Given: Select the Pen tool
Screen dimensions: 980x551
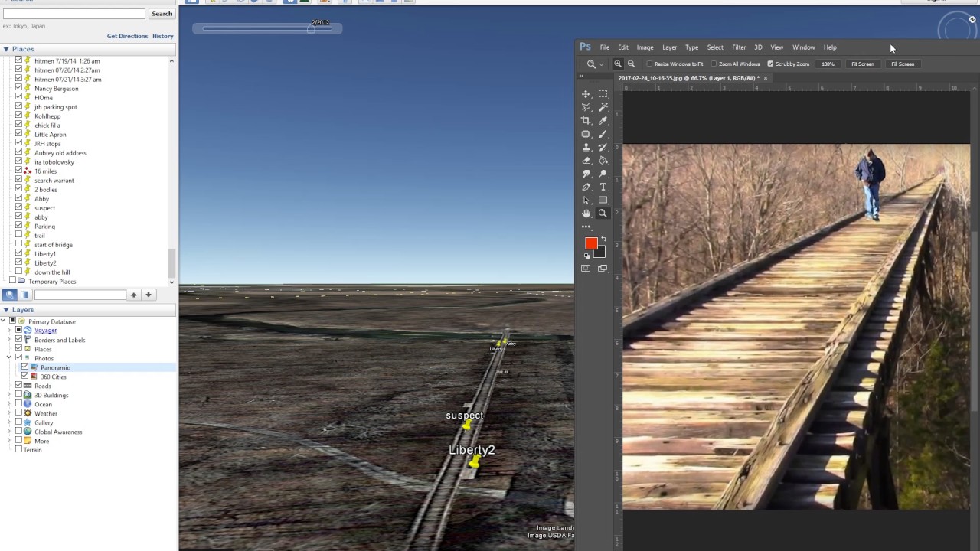Looking at the screenshot, I should 586,187.
